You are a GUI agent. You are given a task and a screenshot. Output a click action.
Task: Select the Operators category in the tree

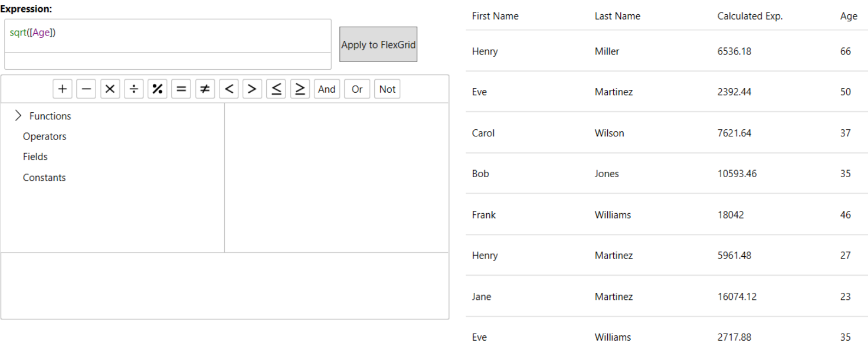pyautogui.click(x=45, y=136)
